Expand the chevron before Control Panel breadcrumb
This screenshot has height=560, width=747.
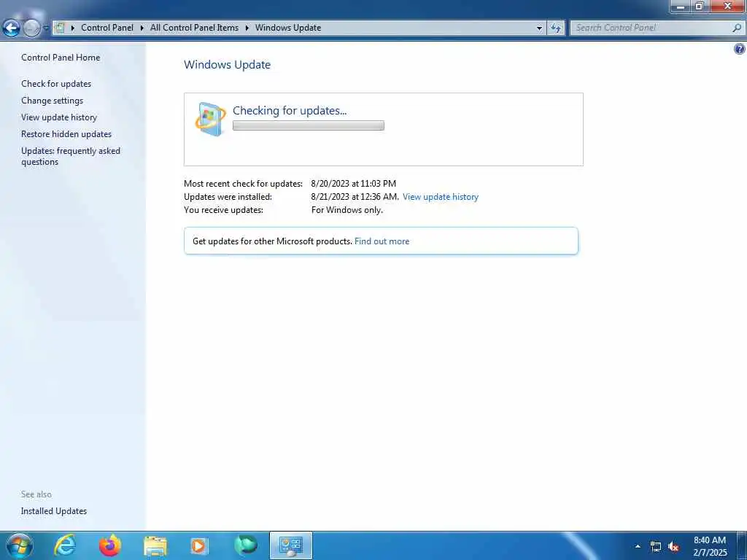coord(73,28)
